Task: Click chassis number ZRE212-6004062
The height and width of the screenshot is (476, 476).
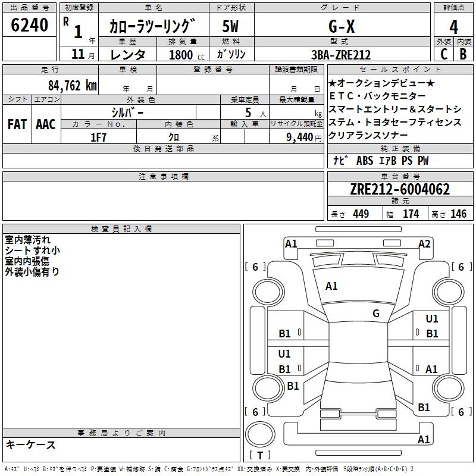Action: 400,189
